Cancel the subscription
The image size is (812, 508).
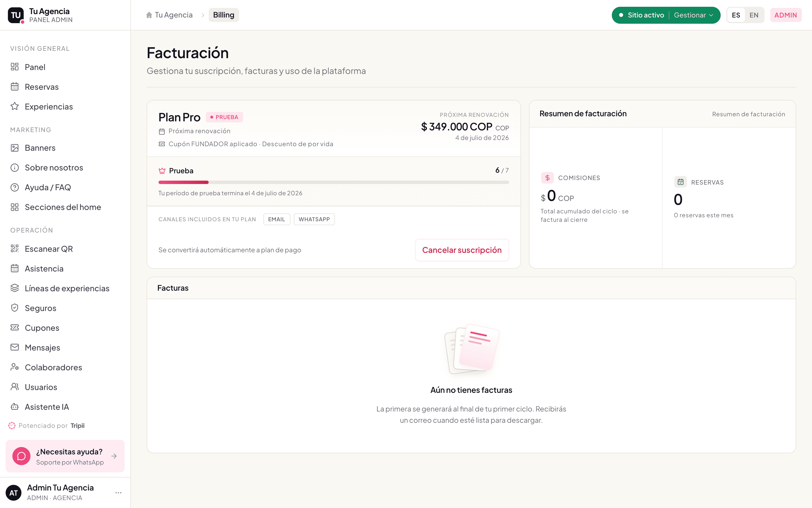tap(462, 250)
